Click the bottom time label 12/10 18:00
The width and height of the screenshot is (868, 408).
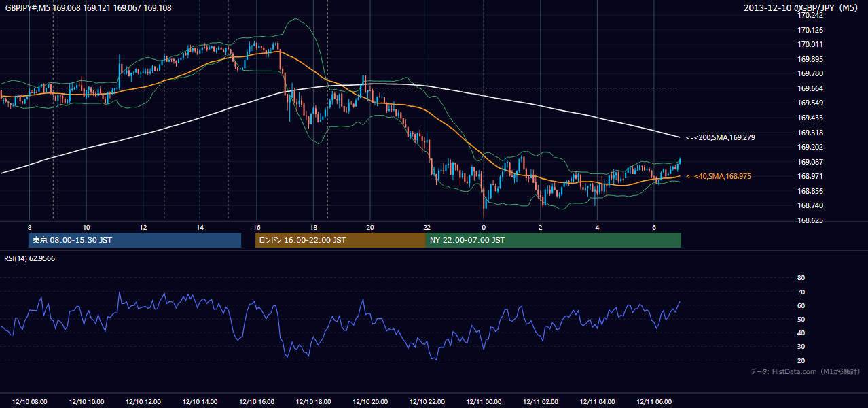pos(313,402)
